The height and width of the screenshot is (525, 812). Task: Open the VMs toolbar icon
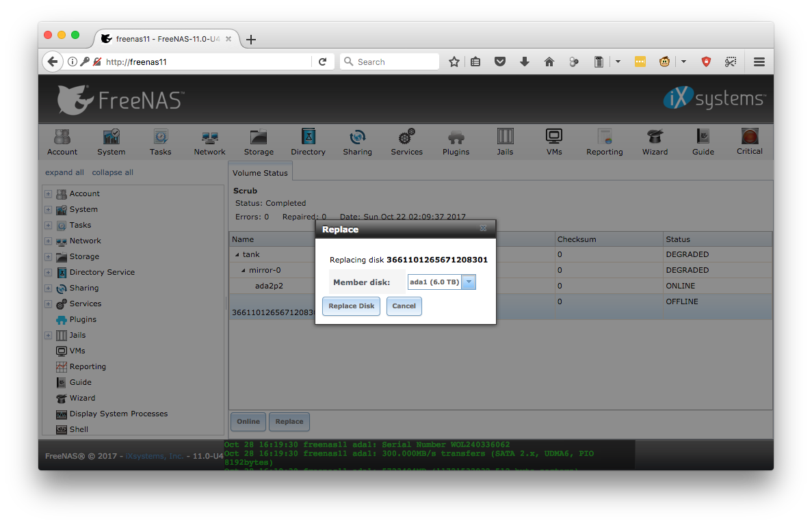point(554,142)
